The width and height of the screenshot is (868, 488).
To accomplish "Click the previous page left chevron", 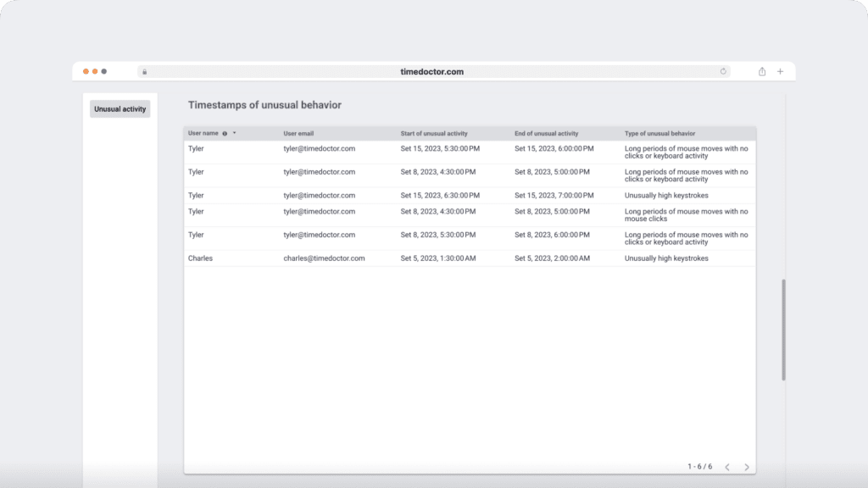I will click(x=727, y=466).
